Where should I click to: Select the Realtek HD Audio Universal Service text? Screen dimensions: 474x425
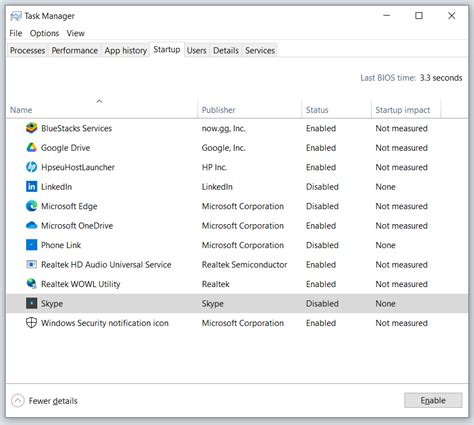click(106, 265)
